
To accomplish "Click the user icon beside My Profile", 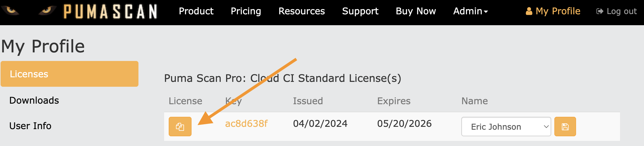I will [529, 11].
